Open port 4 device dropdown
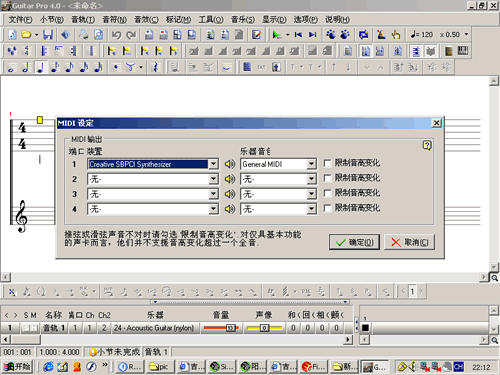 click(x=213, y=209)
